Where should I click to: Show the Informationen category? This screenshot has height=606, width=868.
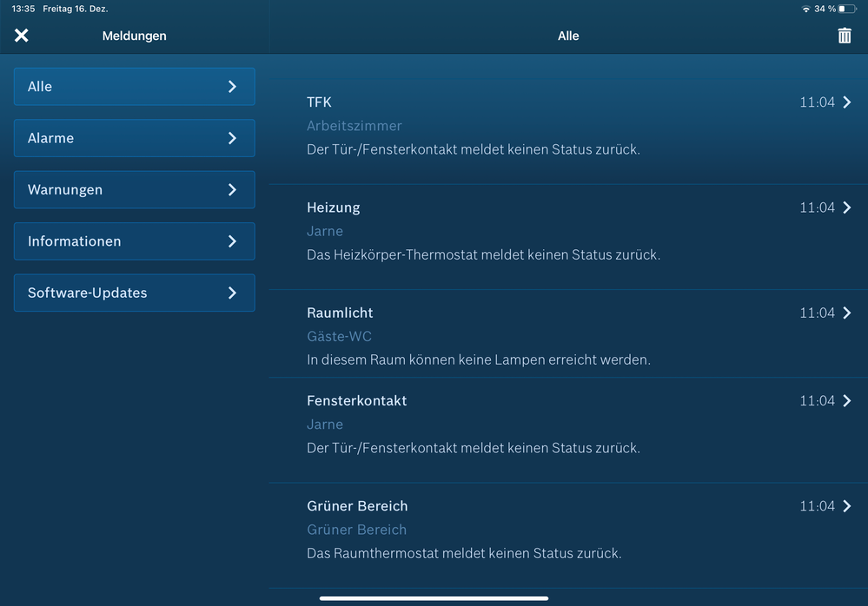(134, 241)
